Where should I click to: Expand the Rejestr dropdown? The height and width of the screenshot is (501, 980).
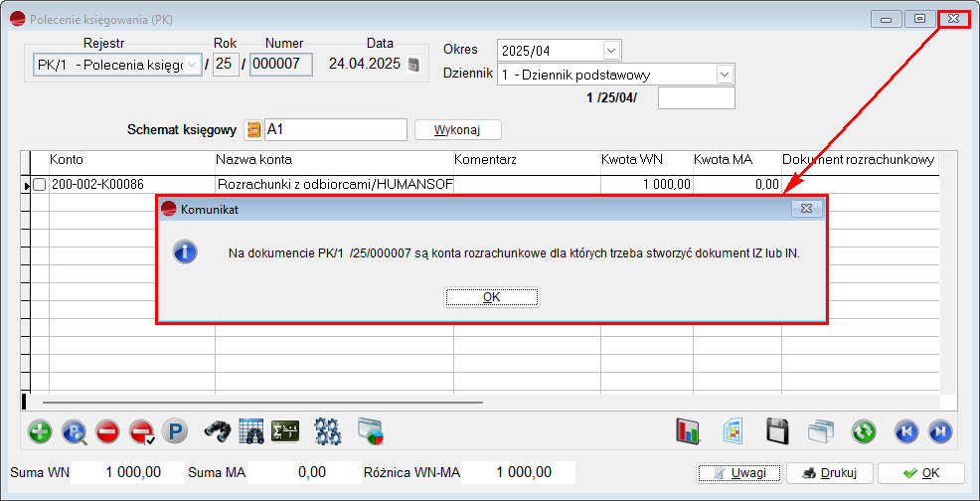[x=193, y=66]
